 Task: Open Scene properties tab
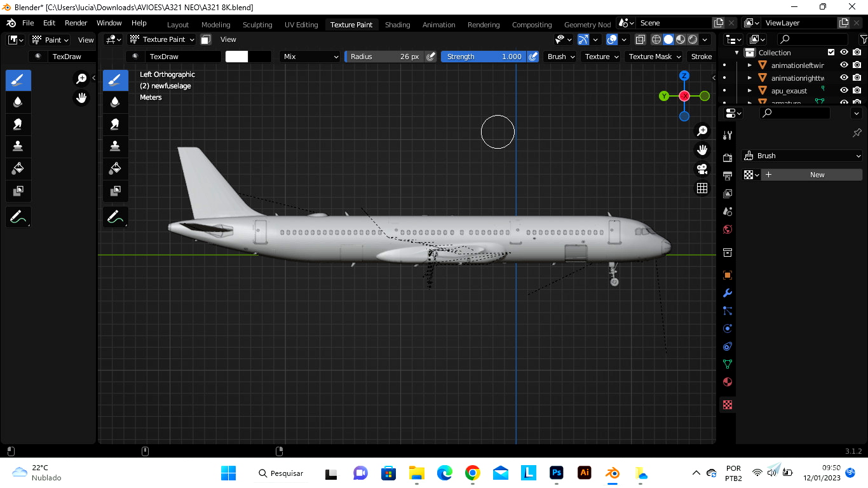click(x=728, y=211)
